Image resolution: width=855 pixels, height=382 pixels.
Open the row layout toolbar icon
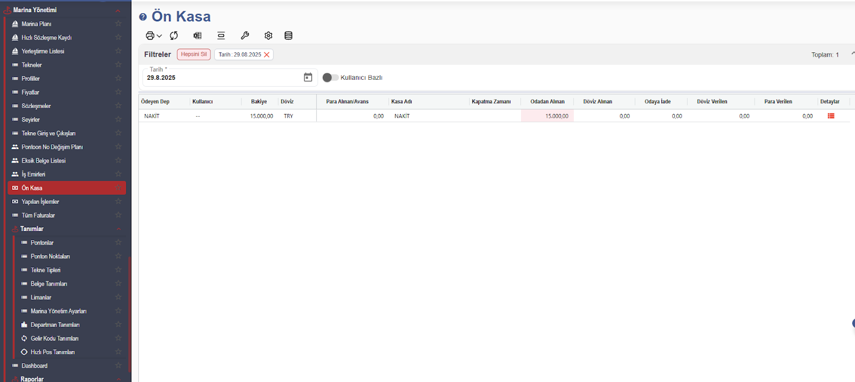[221, 35]
